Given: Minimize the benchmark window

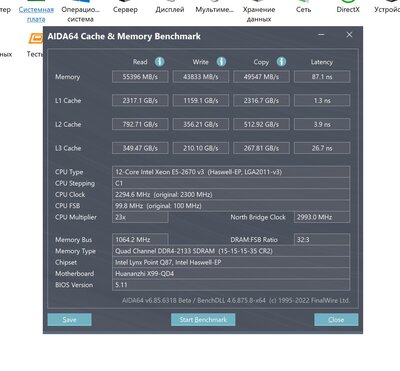Looking at the screenshot, I should 321,35.
